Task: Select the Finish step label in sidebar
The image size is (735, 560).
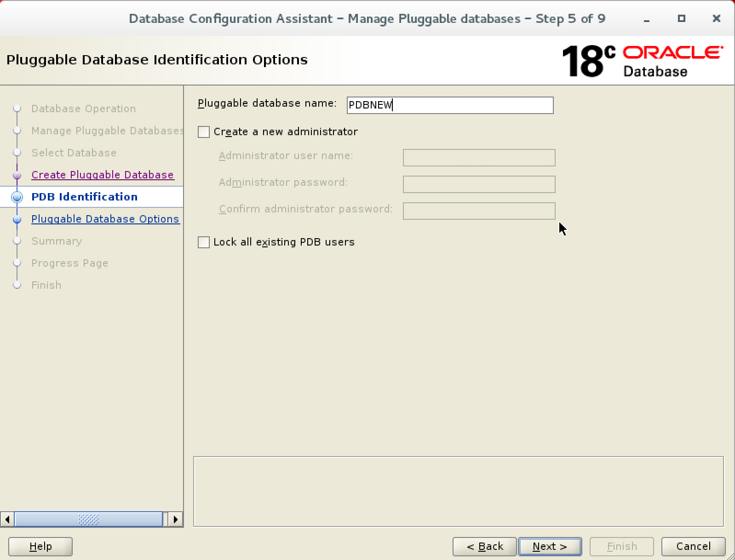Action: (x=46, y=285)
